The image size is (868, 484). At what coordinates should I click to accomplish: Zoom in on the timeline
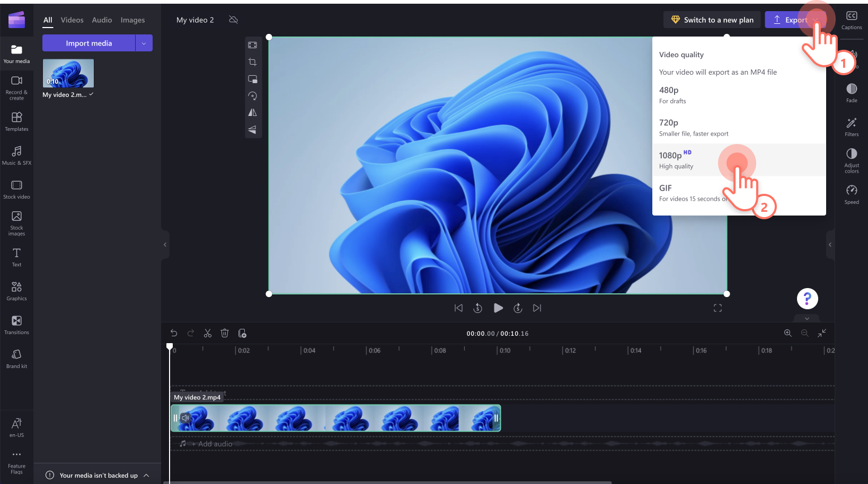coord(788,333)
